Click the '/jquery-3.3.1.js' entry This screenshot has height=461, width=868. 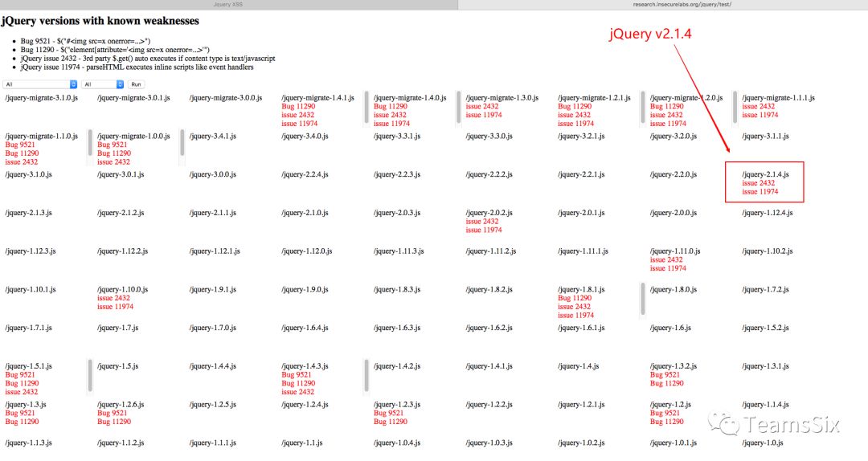pos(397,137)
